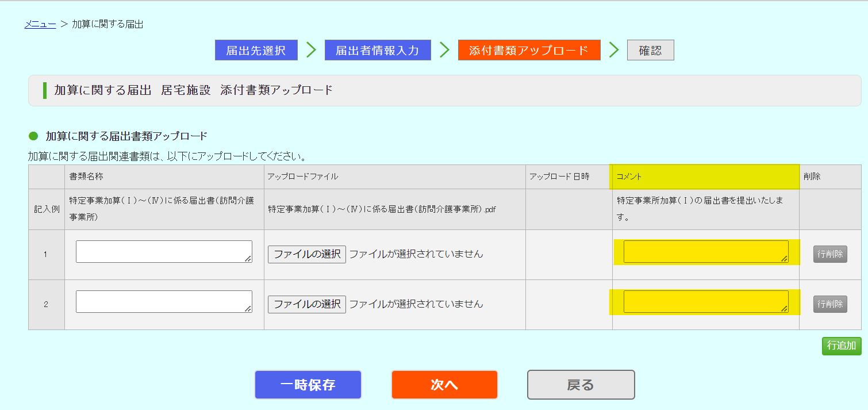Image resolution: width=868 pixels, height=410 pixels.
Task: Click the 記入例 example row cell
Action: [x=46, y=209]
